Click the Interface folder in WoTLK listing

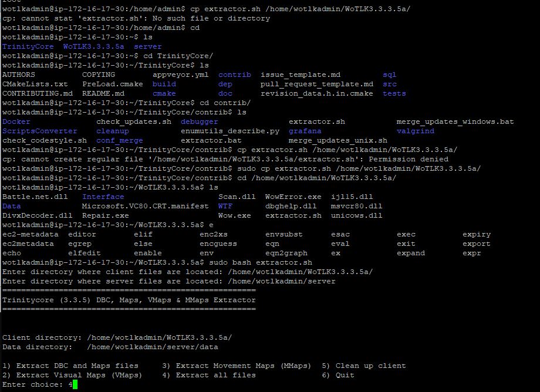click(103, 197)
